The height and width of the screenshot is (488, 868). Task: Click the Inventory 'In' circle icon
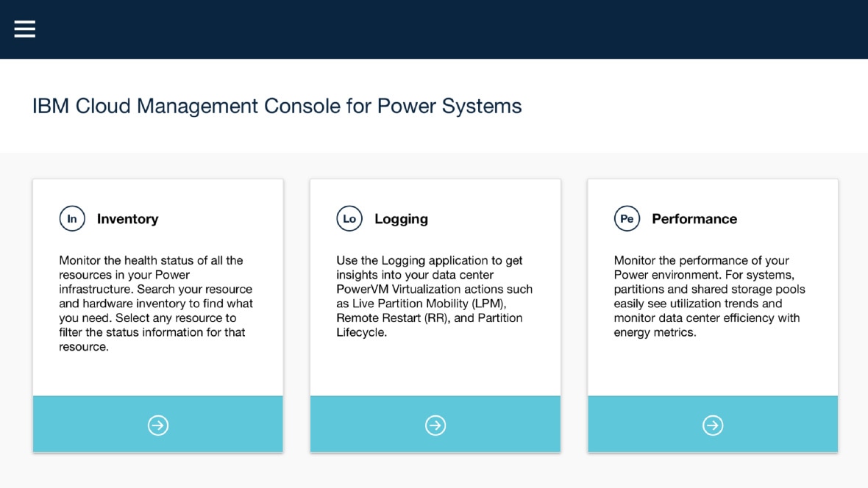point(72,218)
